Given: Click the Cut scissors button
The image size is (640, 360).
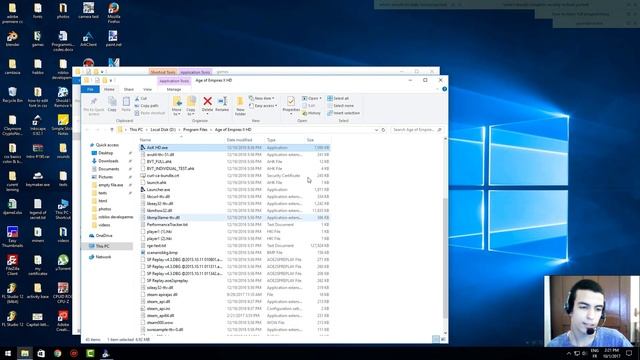Looking at the screenshot, I should (141, 98).
